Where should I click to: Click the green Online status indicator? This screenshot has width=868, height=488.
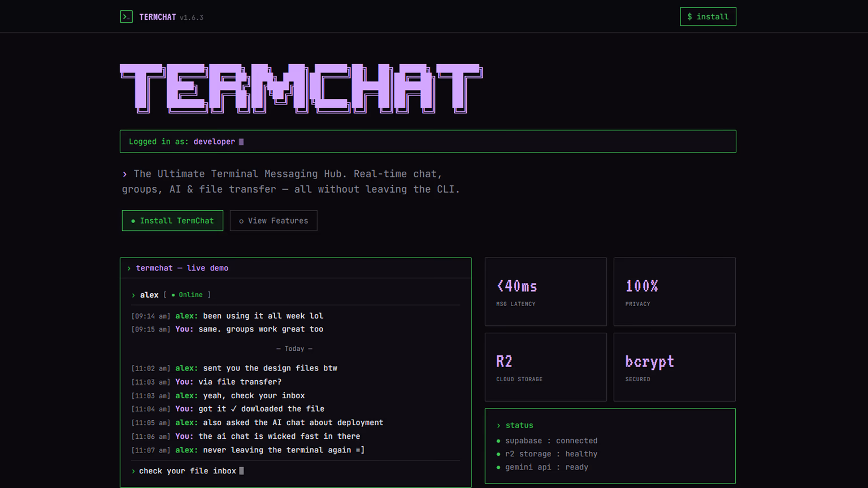pos(187,295)
